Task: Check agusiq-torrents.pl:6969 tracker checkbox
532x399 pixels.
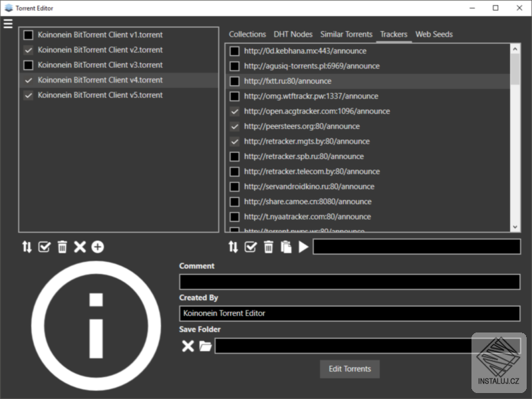Action: pyautogui.click(x=235, y=66)
